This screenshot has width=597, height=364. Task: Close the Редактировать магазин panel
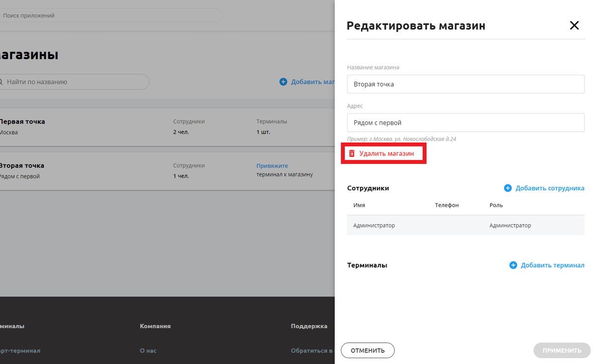574,25
